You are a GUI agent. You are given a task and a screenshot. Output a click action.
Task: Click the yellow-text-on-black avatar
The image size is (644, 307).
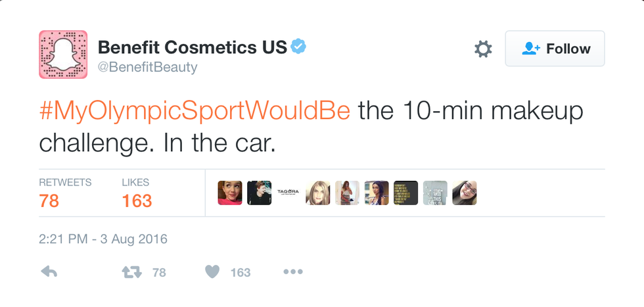(x=405, y=193)
